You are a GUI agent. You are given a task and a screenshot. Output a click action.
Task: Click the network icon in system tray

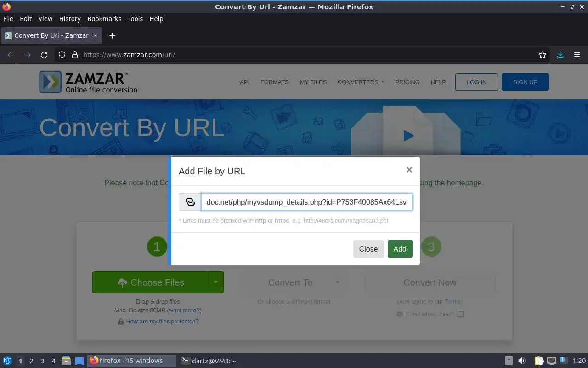pos(551,361)
